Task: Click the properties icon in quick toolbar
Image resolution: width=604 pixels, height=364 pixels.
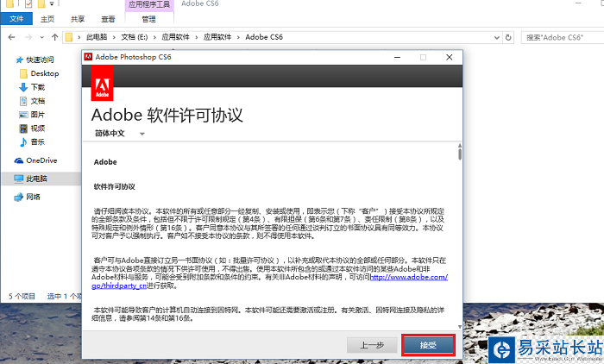Action: [x=28, y=4]
